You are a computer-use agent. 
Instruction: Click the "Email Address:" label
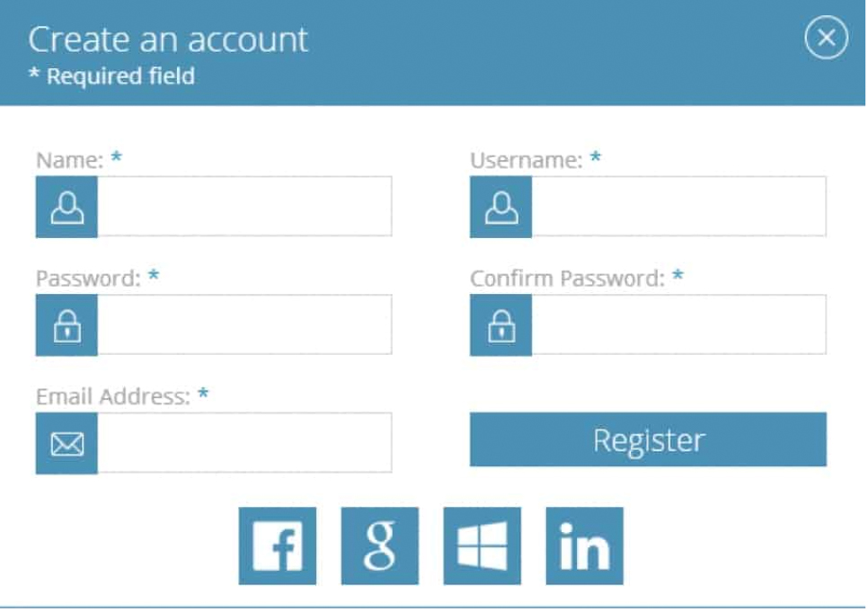(x=113, y=396)
